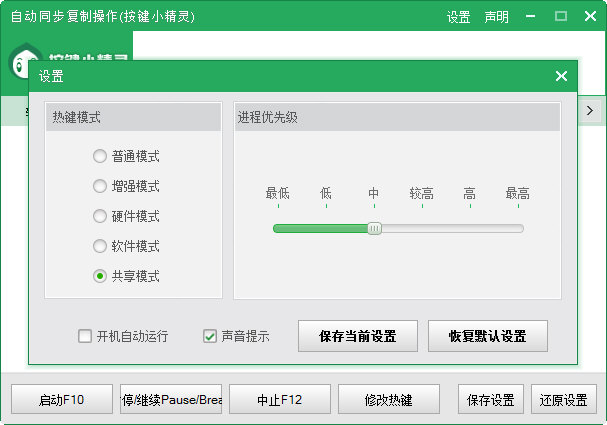This screenshot has height=425, width=607.
Task: Click the 中止F12 button
Action: coord(280,399)
